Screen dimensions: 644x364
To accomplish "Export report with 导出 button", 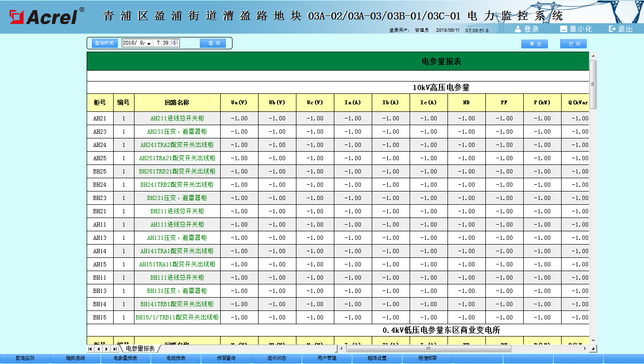I will point(535,44).
